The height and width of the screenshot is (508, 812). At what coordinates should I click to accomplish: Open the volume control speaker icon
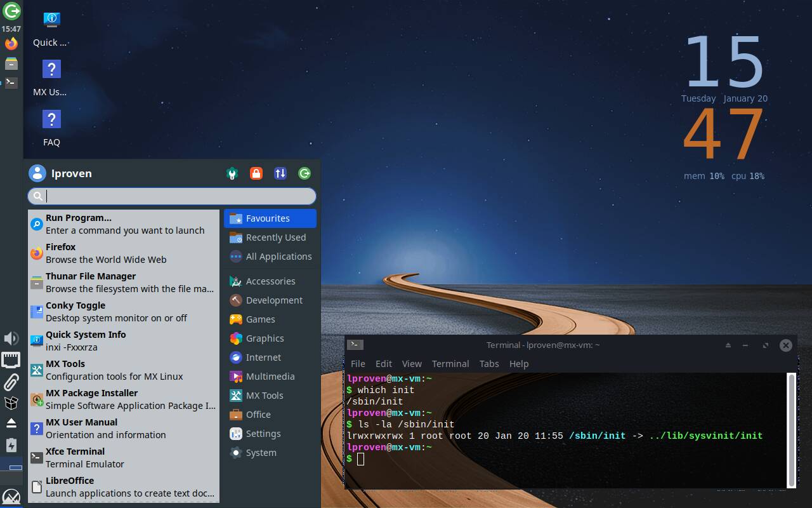pyautogui.click(x=11, y=338)
